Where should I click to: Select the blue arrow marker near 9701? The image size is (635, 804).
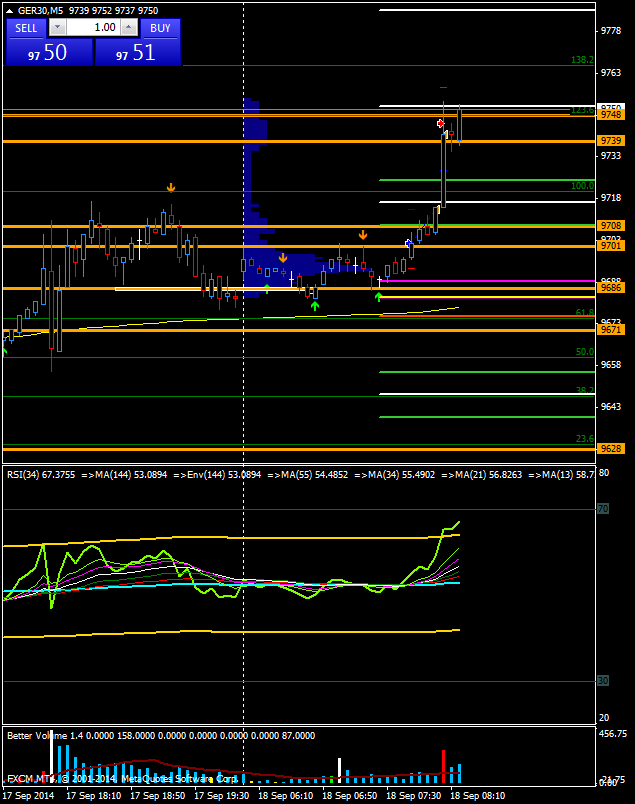pyautogui.click(x=409, y=243)
